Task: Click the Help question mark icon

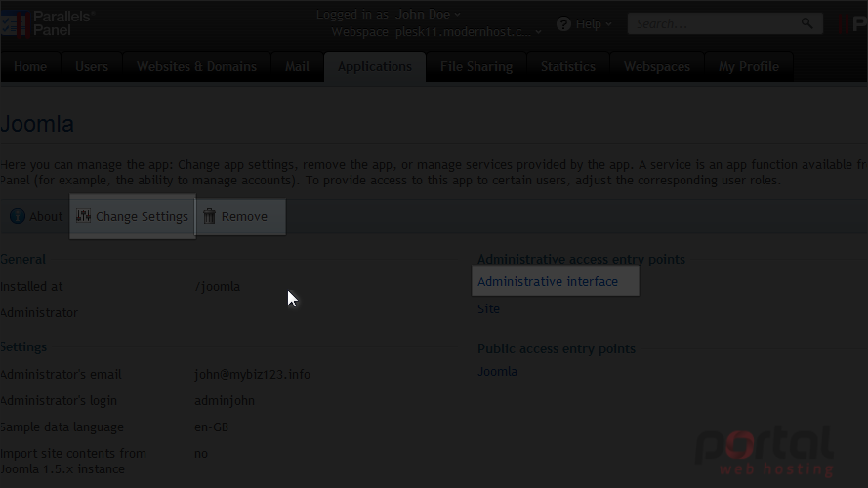Action: 563,23
